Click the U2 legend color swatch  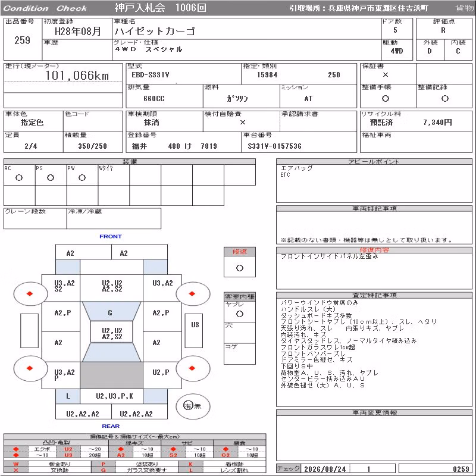(68, 449)
